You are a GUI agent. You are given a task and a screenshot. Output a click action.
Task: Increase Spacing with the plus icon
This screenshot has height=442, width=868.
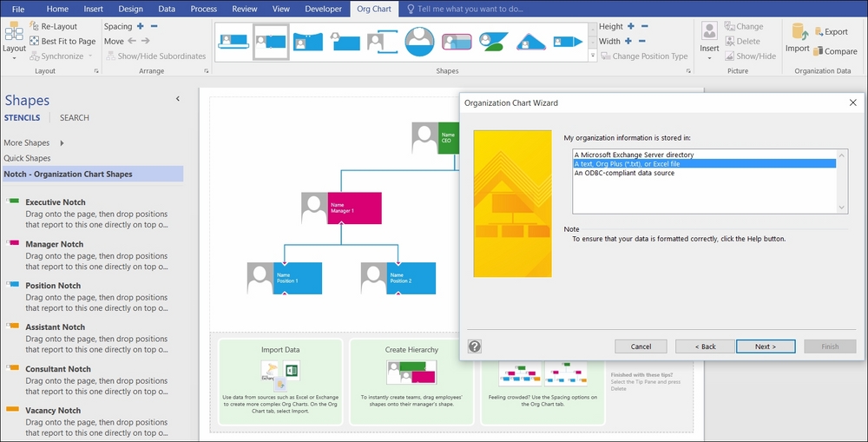[x=140, y=26]
